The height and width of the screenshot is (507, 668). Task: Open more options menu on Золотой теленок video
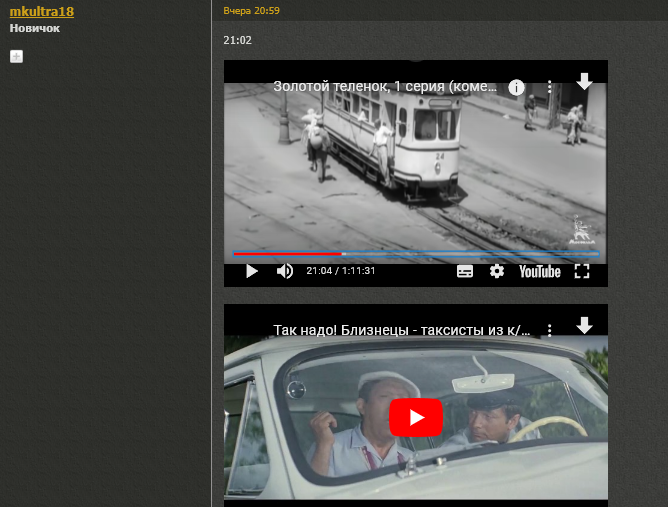click(x=550, y=87)
